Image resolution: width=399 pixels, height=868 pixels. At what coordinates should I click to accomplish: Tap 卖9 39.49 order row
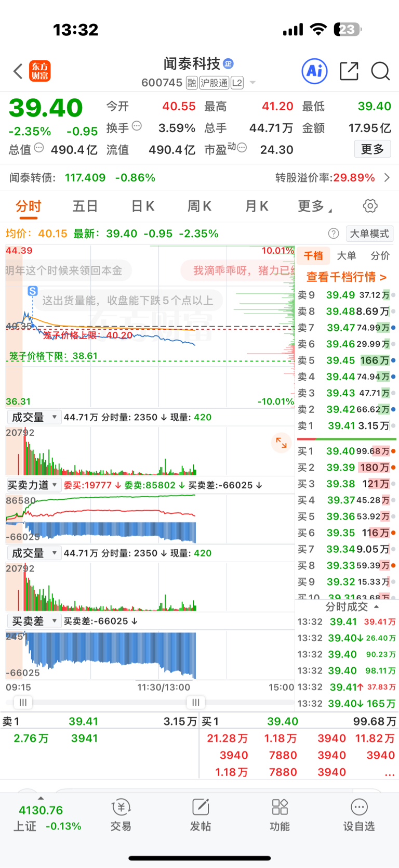[x=347, y=295]
